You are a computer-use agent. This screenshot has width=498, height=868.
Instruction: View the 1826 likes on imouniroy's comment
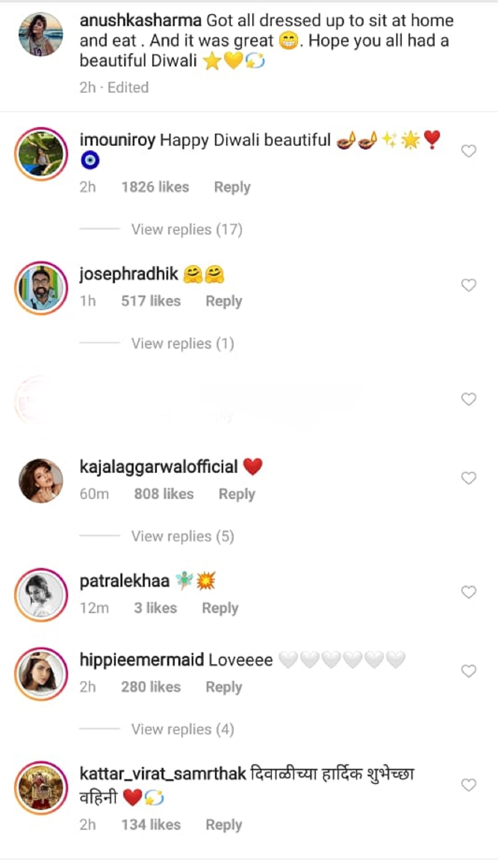click(155, 187)
